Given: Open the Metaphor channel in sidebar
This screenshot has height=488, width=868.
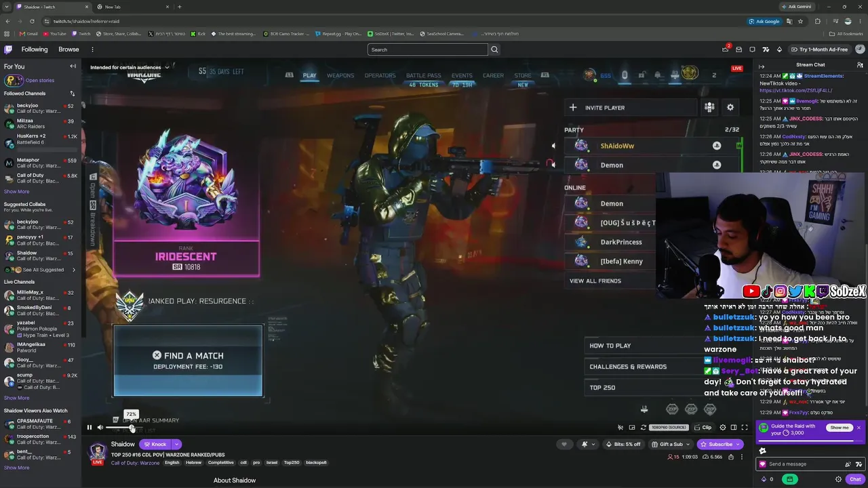Looking at the screenshot, I should 41,163.
